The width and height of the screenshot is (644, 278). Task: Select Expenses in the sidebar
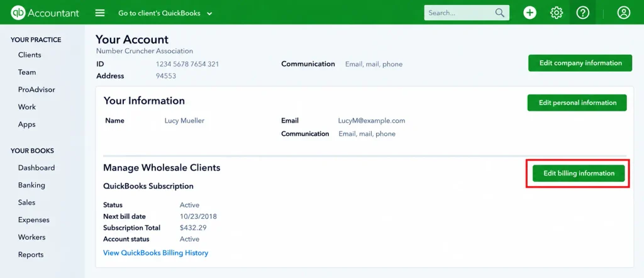[34, 220]
